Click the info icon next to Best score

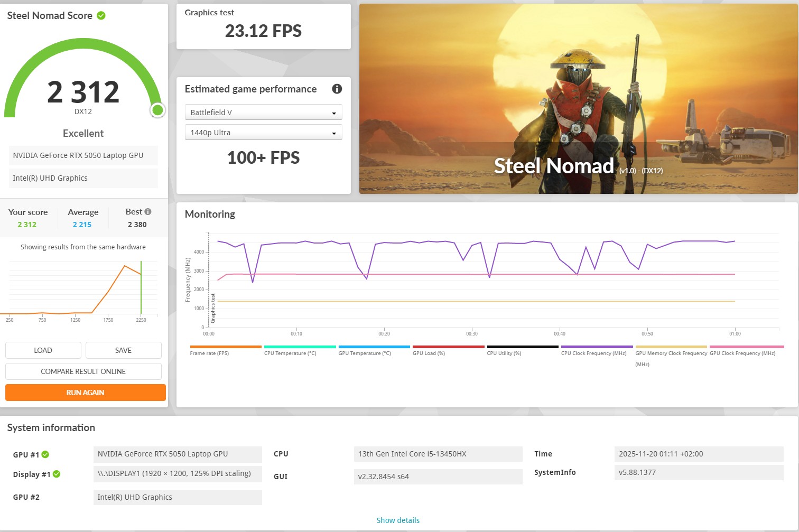148,212
